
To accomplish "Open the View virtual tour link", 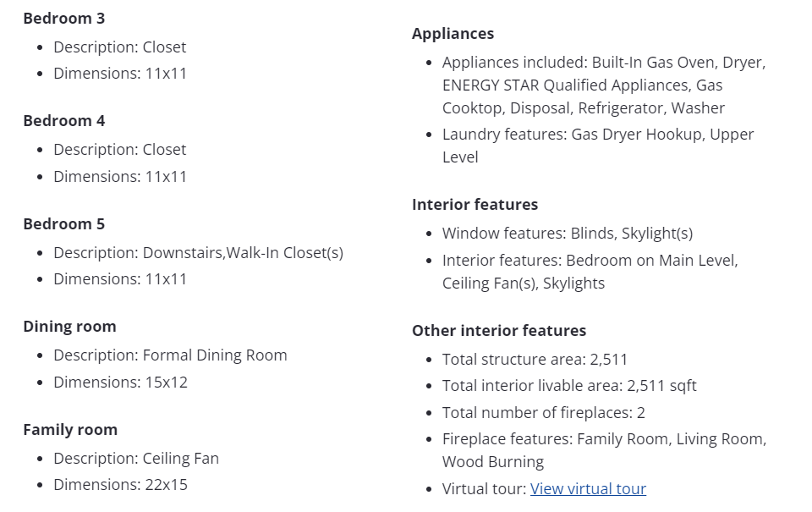I will click(x=588, y=488).
